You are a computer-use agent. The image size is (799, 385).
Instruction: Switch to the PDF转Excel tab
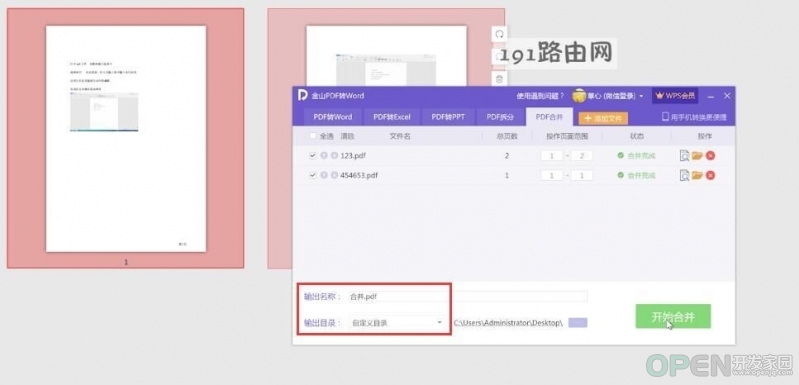[x=391, y=117]
